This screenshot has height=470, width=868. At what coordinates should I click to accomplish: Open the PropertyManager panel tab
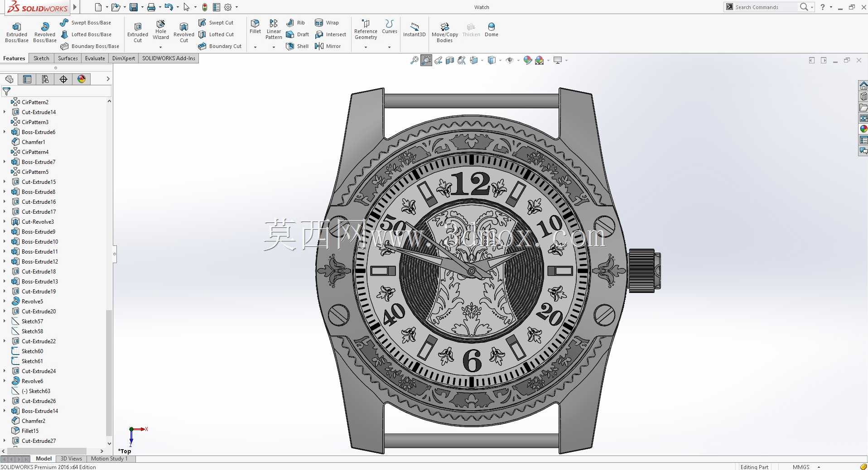[x=27, y=79]
